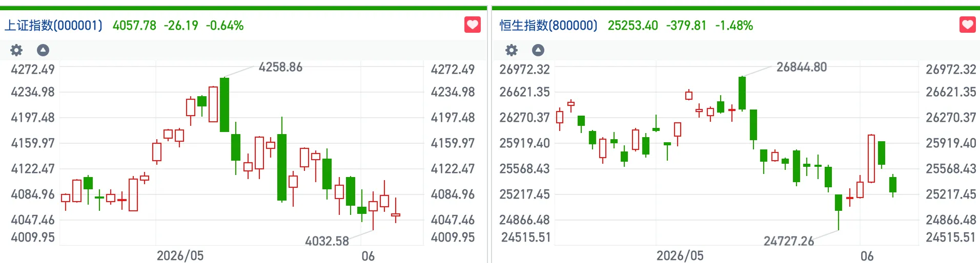Click 2026/05 date label on 上证指数 chart

tap(180, 256)
